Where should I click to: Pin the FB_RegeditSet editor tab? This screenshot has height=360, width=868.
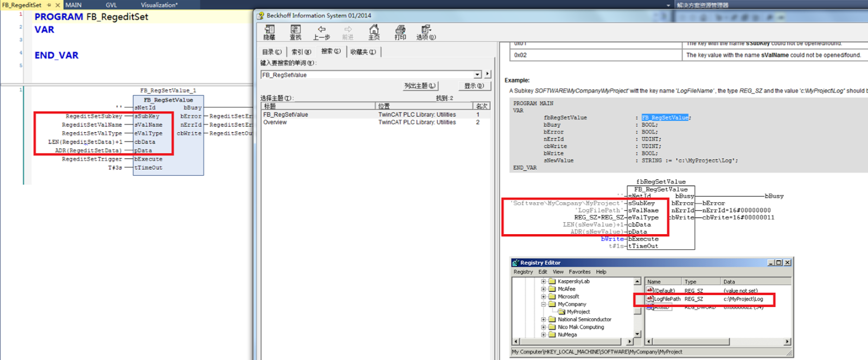click(49, 5)
